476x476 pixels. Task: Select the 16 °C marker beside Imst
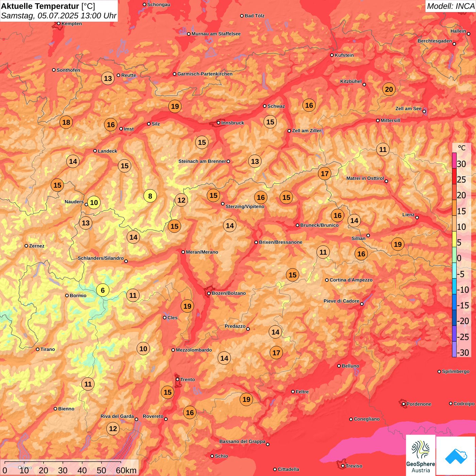[111, 125]
